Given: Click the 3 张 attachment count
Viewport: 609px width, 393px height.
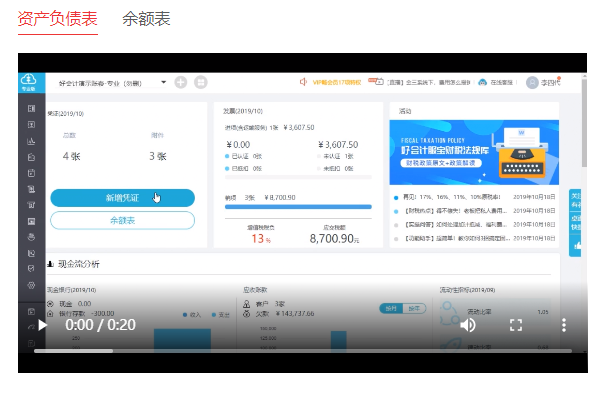Looking at the screenshot, I should coord(158,156).
